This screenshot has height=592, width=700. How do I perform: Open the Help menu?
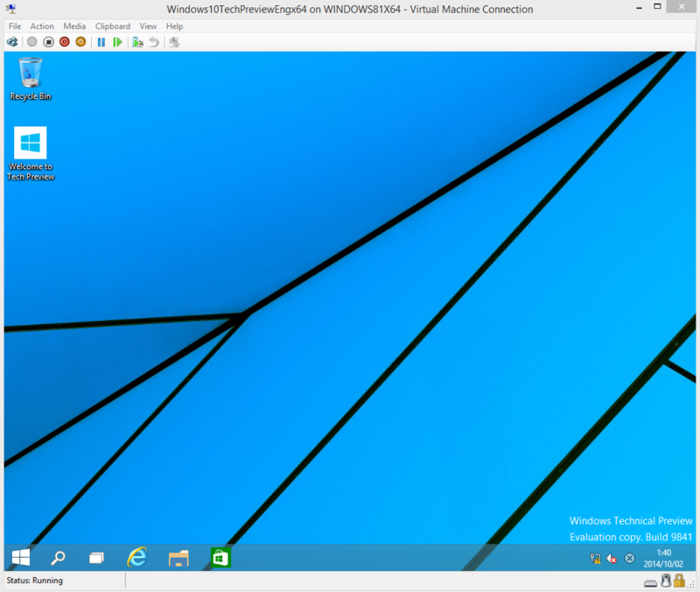point(174,26)
